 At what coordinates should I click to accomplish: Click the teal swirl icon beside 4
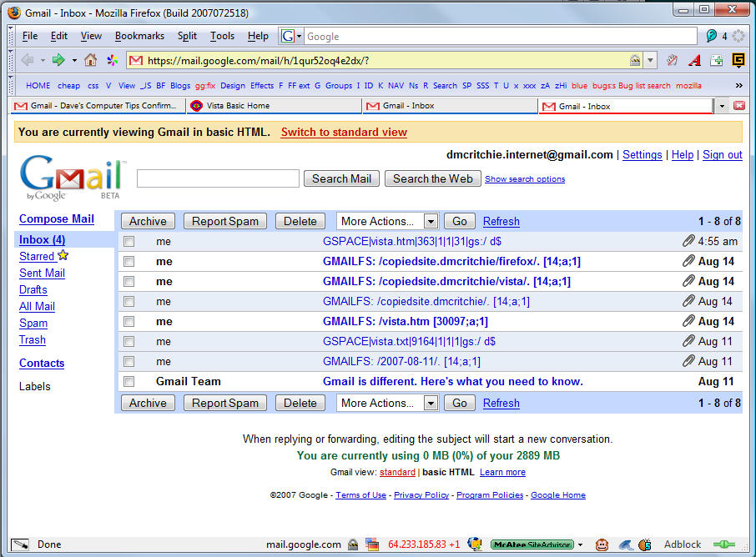click(x=711, y=36)
